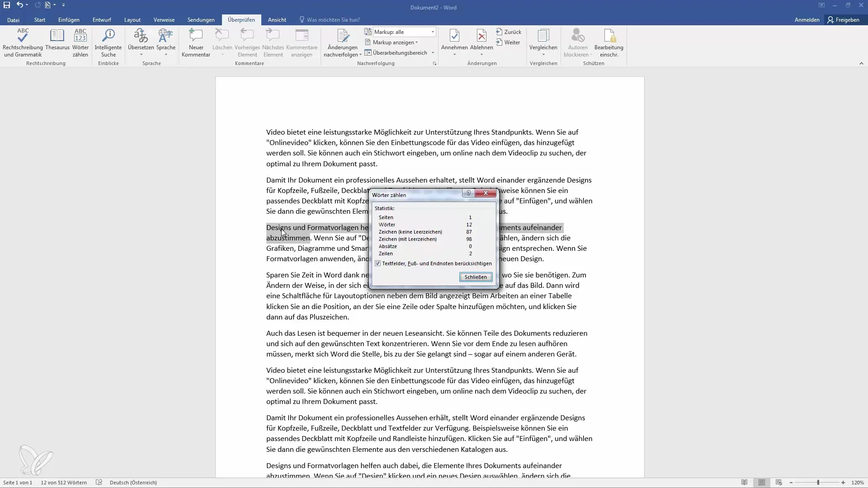This screenshot has height=488, width=868.
Task: Expand the Überarbeitungsbereich dropdown arrow
Action: pyautogui.click(x=433, y=53)
